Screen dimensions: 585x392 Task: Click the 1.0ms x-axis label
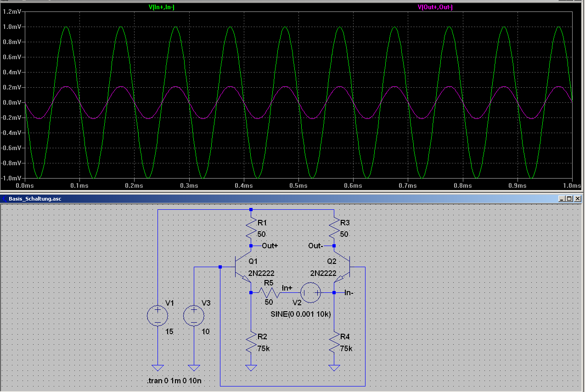(x=572, y=185)
